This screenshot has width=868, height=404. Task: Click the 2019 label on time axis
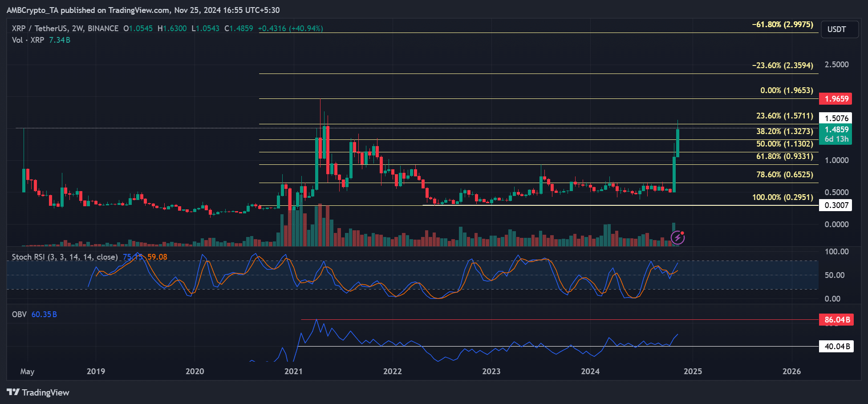click(x=96, y=371)
